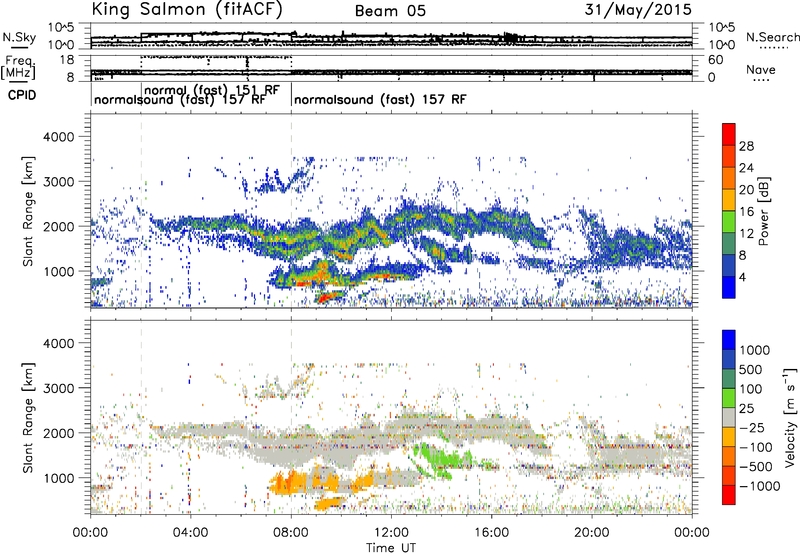The width and height of the screenshot is (800, 554).
Task: Click the "12" power colorbar label
Action: click(x=746, y=234)
